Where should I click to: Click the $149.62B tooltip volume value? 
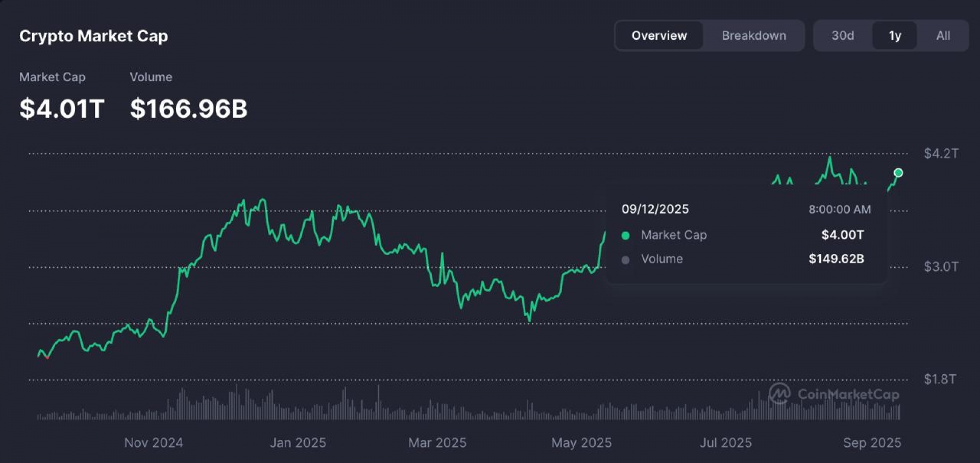pos(836,259)
